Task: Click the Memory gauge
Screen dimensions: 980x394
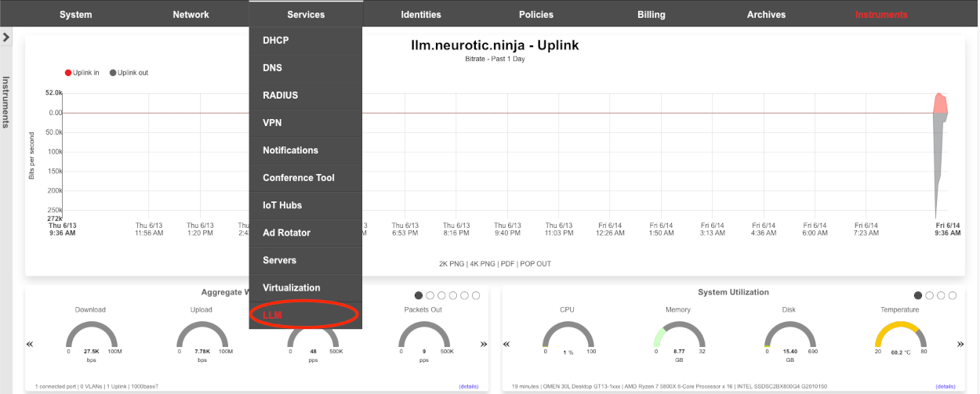Action: (678, 335)
